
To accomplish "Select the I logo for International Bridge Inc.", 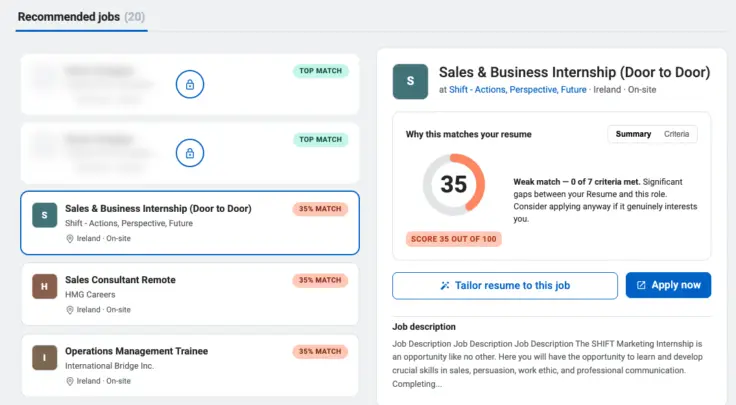I will pyautogui.click(x=45, y=358).
